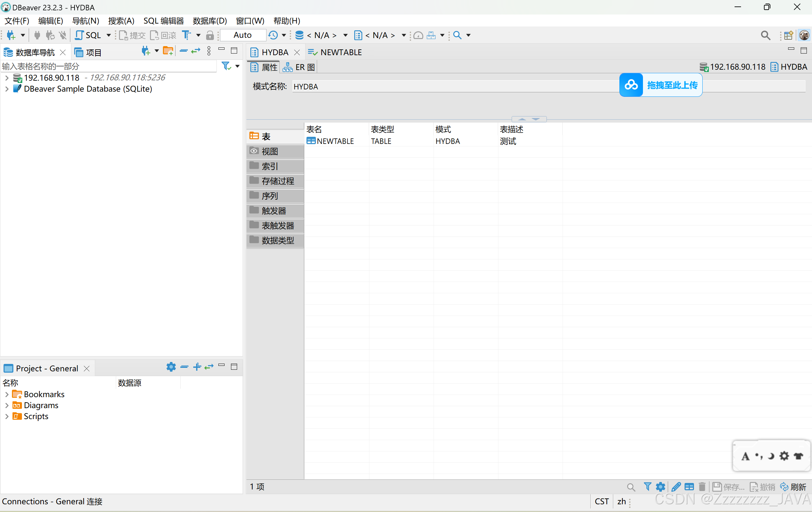The height and width of the screenshot is (512, 812).
Task: Click the Disconnect icon in main toolbar
Action: tap(62, 35)
